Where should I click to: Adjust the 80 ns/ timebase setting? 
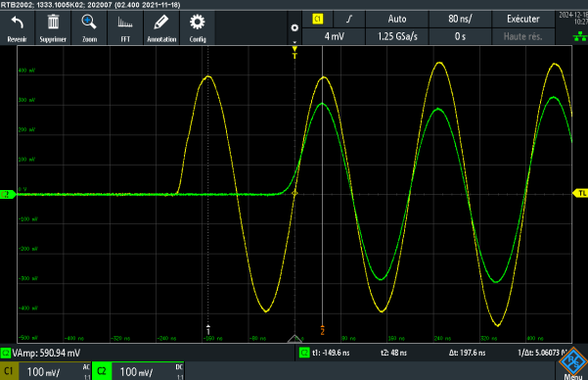click(x=460, y=19)
